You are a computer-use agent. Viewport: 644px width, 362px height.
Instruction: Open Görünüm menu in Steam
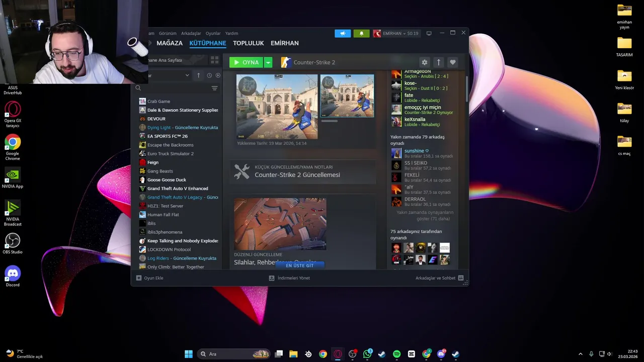tap(168, 33)
